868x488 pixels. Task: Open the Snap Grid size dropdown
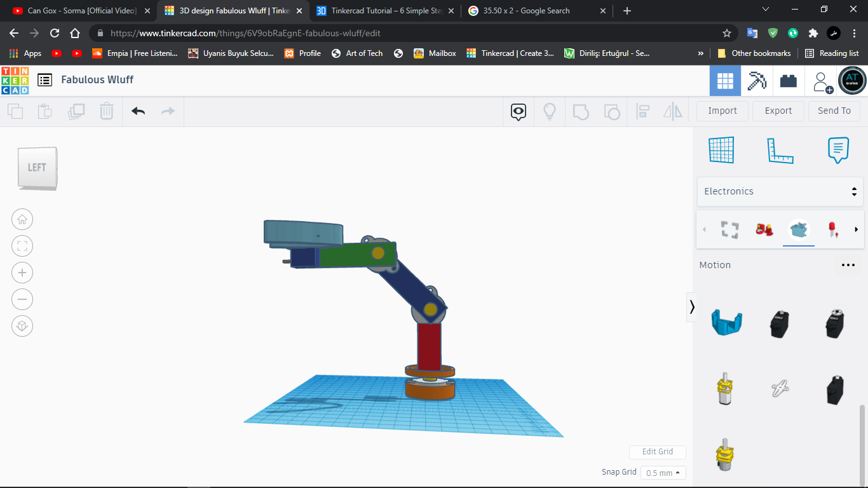click(x=663, y=473)
